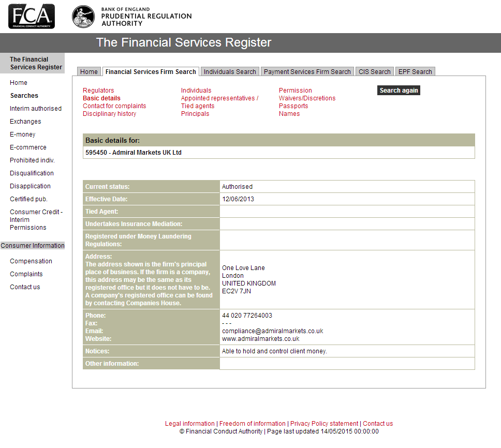
Task: Open E-money in the sidebar
Action: (x=22, y=134)
